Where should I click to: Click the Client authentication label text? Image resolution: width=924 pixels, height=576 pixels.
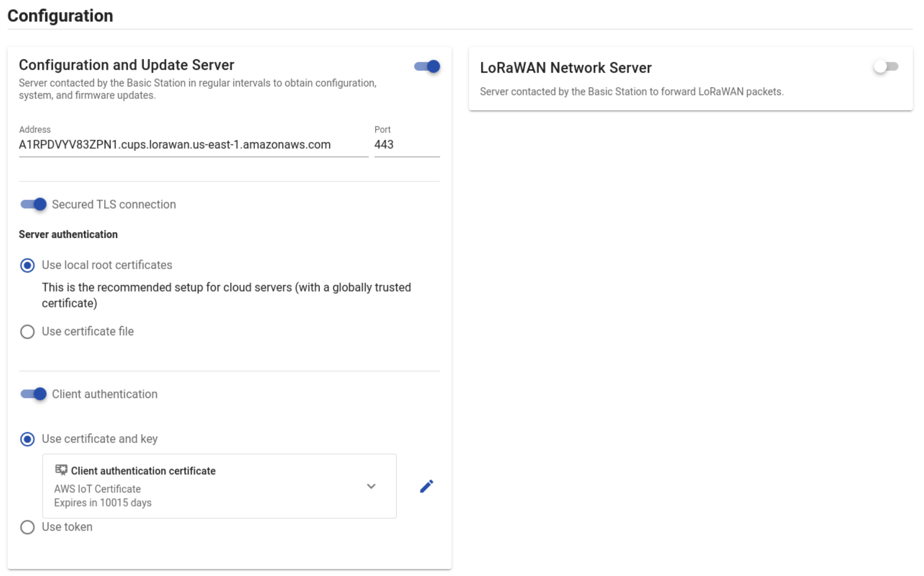click(x=105, y=394)
